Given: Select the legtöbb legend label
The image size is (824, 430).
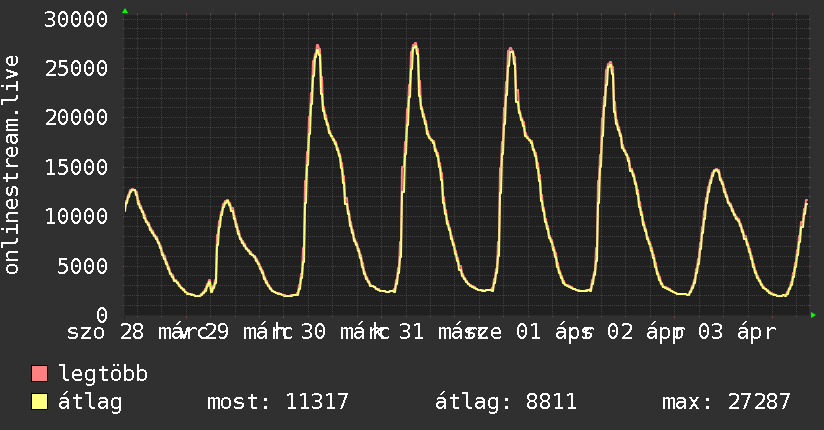Looking at the screenshot, I should pos(104,375).
